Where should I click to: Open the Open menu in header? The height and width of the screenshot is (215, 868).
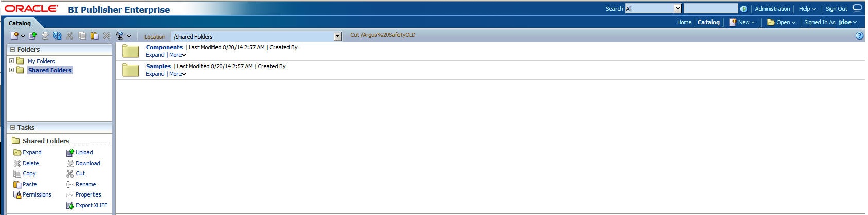tap(781, 22)
